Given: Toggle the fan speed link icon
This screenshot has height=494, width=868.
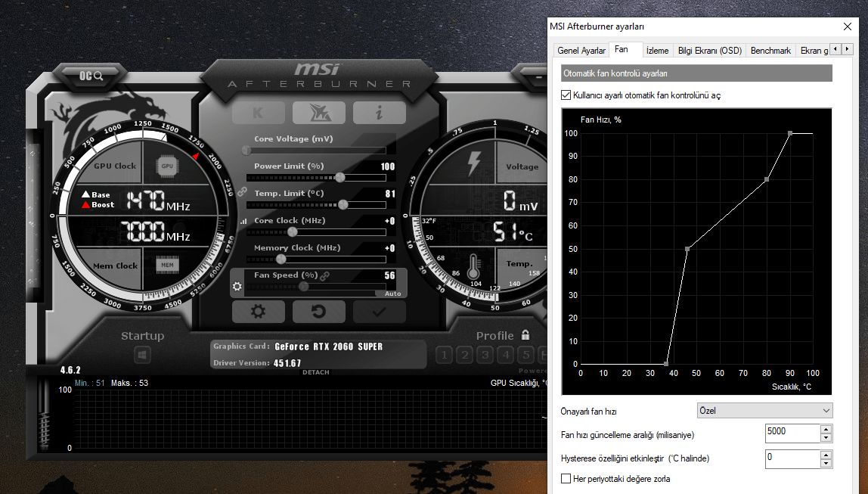Looking at the screenshot, I should click(325, 275).
